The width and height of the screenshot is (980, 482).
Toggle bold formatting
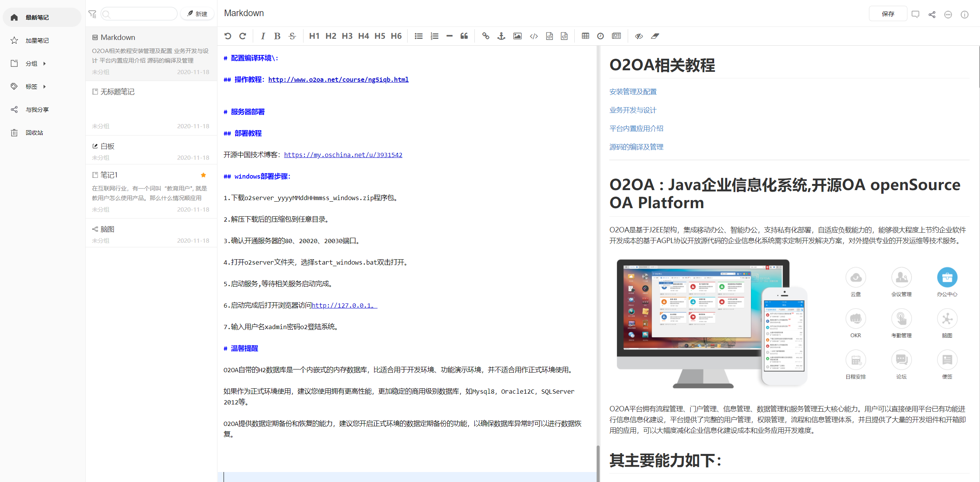click(x=277, y=36)
